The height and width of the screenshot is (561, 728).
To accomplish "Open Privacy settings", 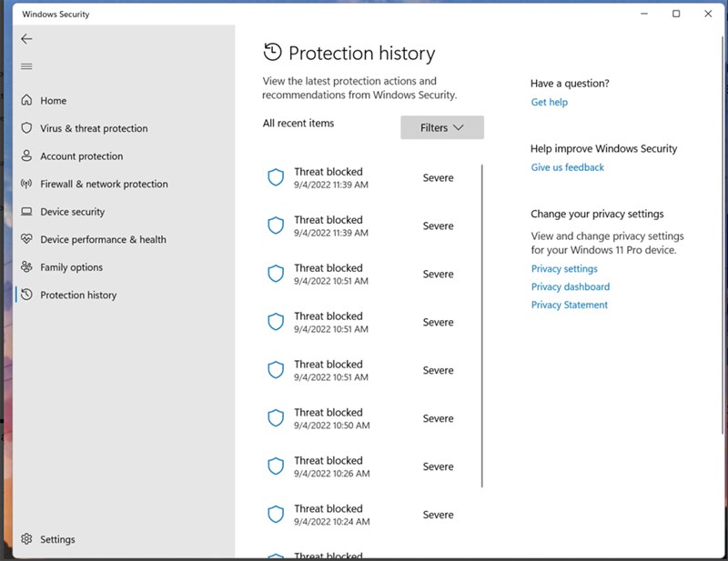I will pos(563,268).
